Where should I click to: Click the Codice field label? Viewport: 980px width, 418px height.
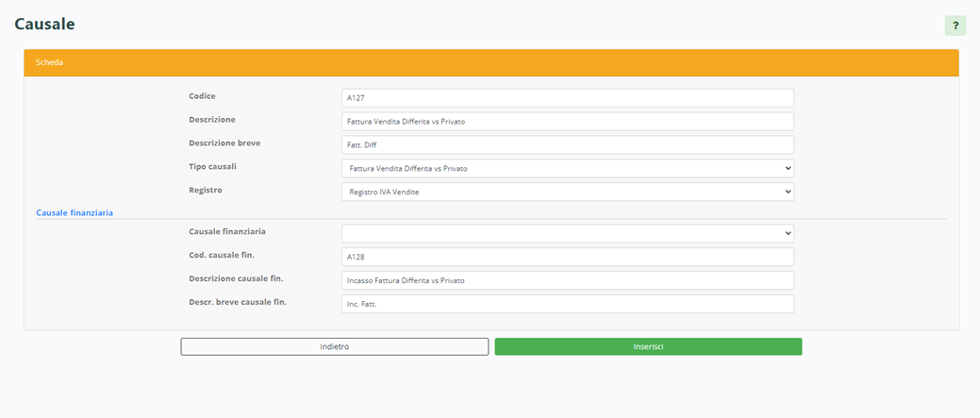[x=202, y=96]
